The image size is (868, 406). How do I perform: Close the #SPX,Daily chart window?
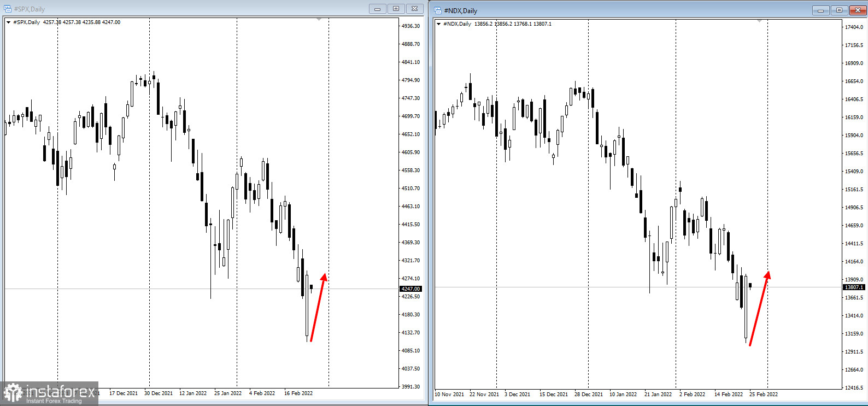click(415, 9)
